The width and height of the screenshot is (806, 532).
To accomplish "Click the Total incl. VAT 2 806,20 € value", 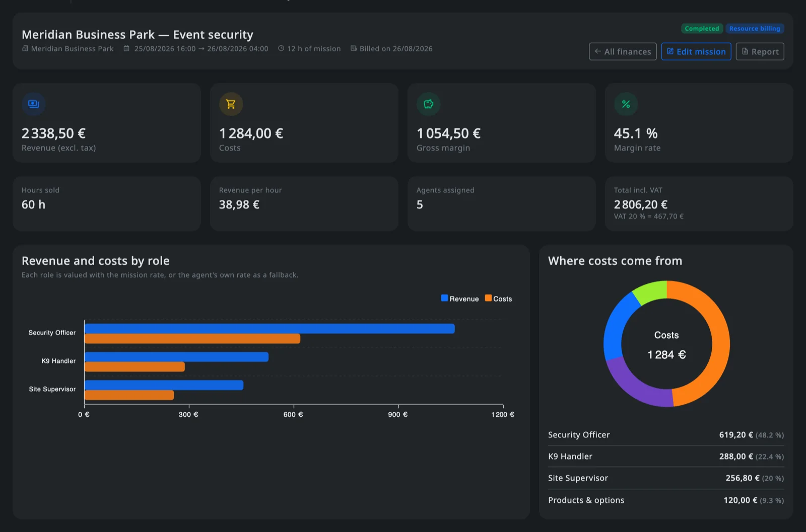I will tap(641, 204).
